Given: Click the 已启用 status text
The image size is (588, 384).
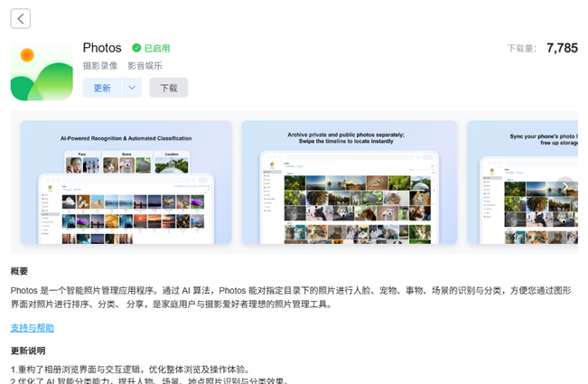Looking at the screenshot, I should [x=157, y=49].
